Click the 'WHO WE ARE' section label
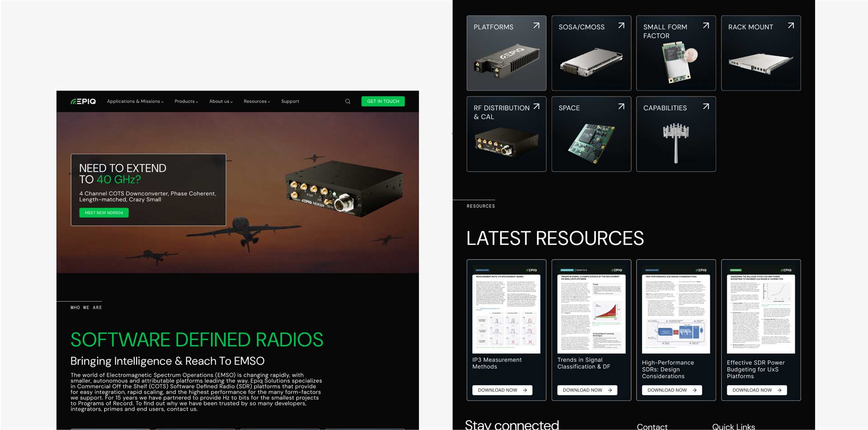Screen dimensions: 868x430 click(x=86, y=308)
